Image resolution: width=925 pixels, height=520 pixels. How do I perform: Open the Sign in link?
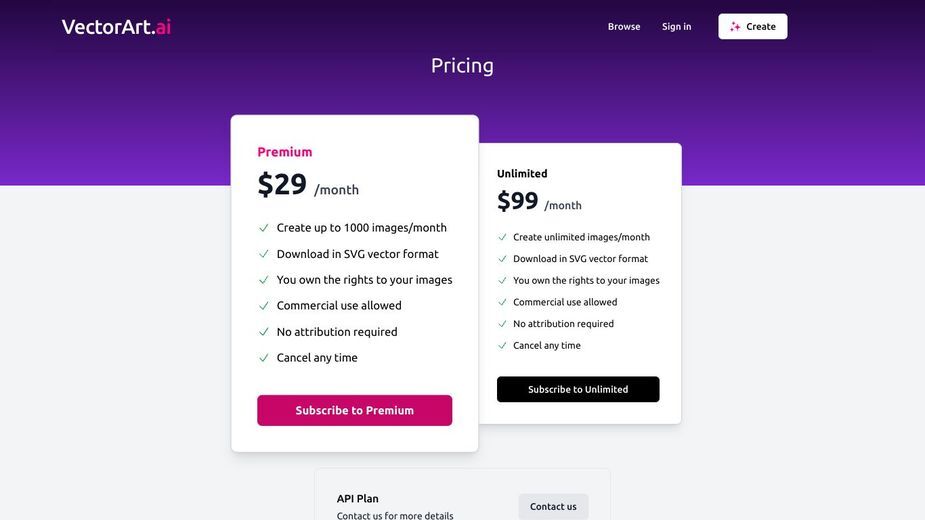click(x=676, y=27)
